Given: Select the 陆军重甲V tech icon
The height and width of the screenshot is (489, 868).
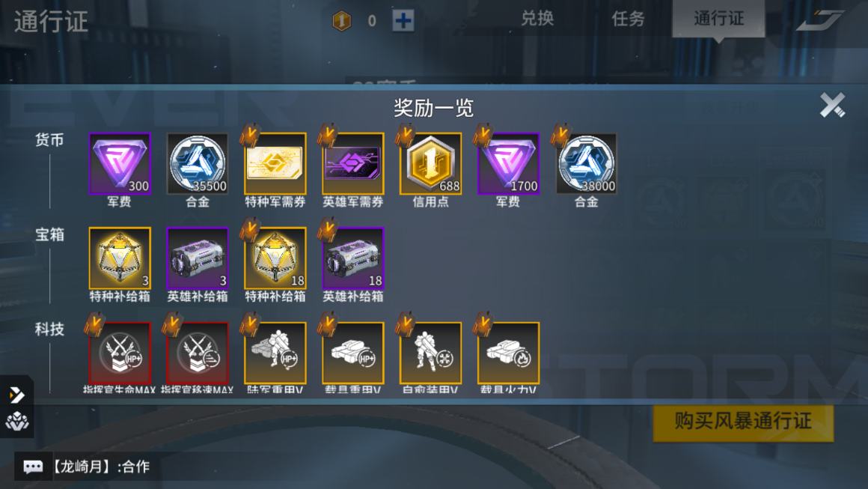Looking at the screenshot, I should [275, 353].
